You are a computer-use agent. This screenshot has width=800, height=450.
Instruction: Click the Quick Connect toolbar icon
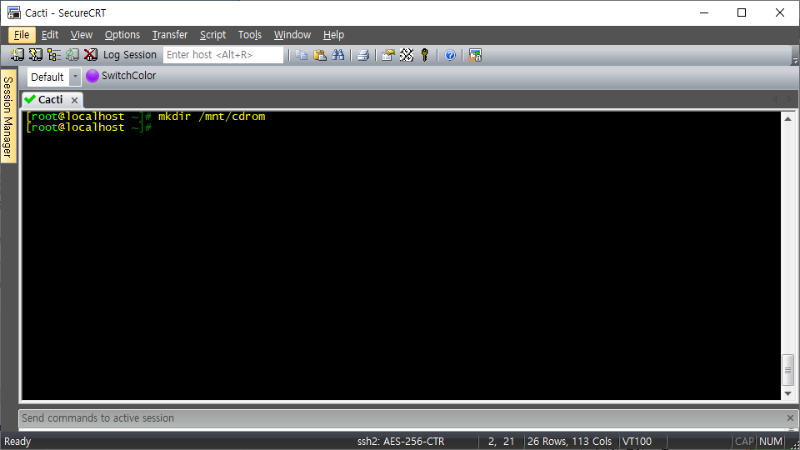35,55
